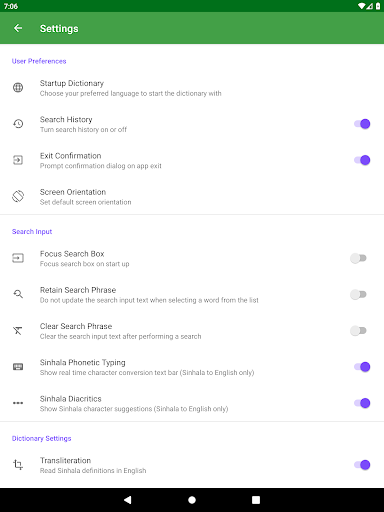Click the Exit Confirmation door icon
Screen dimensions: 384x512
(18, 160)
